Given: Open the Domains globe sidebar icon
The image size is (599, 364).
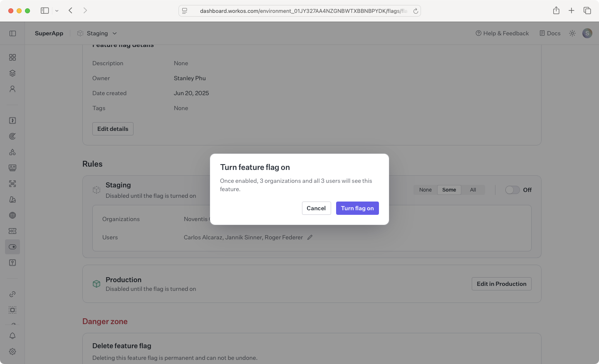Looking at the screenshot, I should (x=12, y=215).
